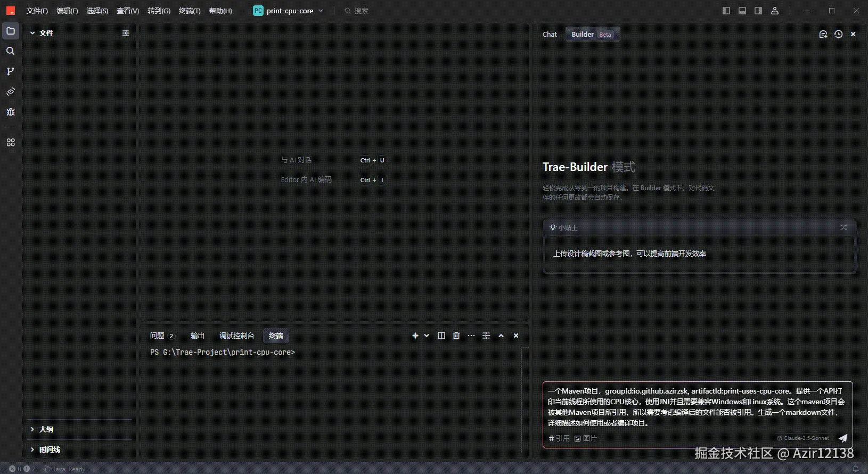Click #引用 reference button in chat input
The width and height of the screenshot is (868, 474).
(x=559, y=438)
